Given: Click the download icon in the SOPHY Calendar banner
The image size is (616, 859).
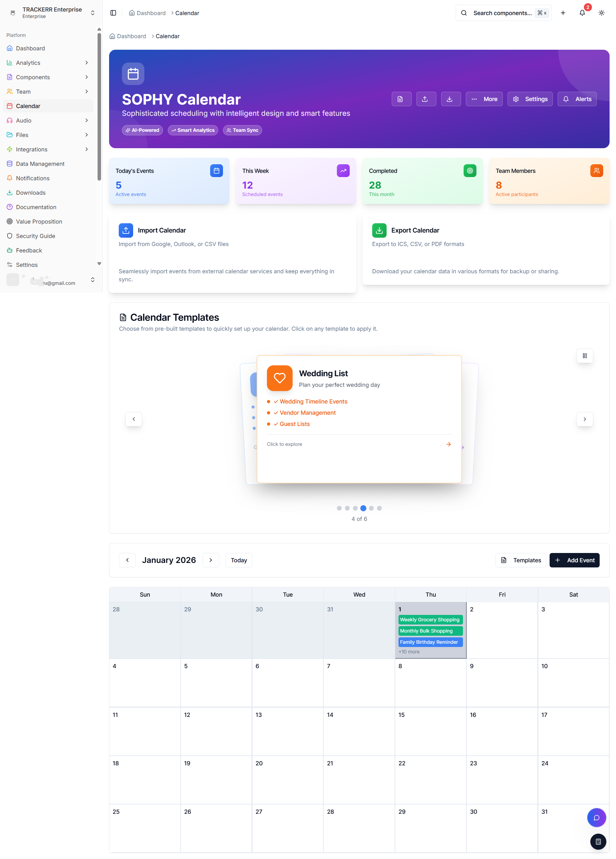Looking at the screenshot, I should coord(450,99).
